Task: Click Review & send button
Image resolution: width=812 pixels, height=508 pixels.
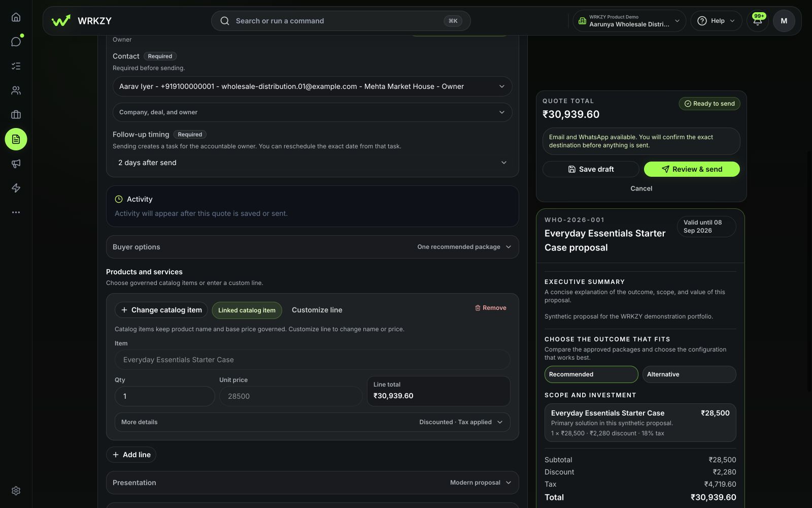Action: (692, 169)
